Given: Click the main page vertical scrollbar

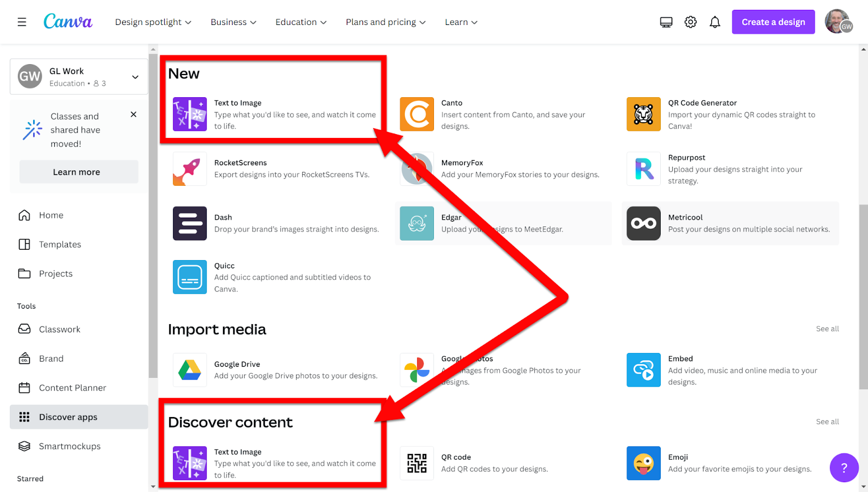Looking at the screenshot, I should 863,297.
